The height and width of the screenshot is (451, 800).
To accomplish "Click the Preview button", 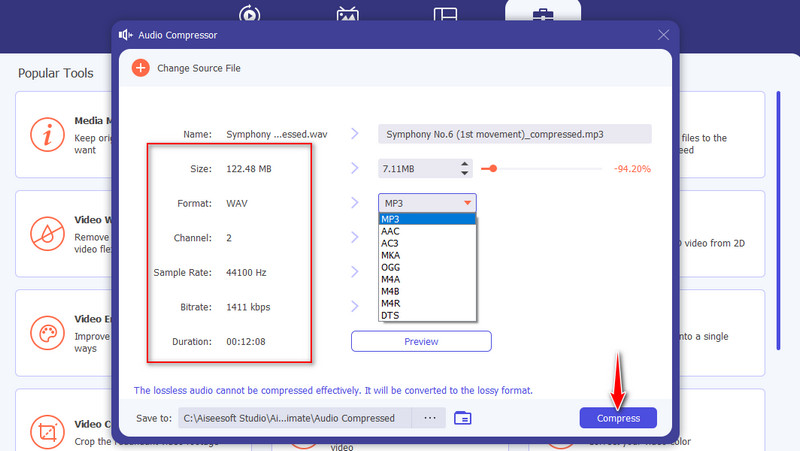I will coord(421,341).
